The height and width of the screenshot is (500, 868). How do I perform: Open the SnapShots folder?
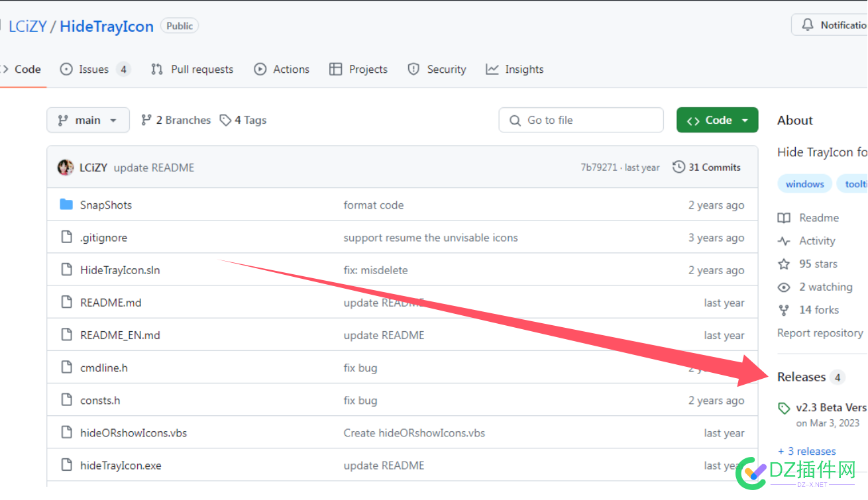(x=106, y=205)
